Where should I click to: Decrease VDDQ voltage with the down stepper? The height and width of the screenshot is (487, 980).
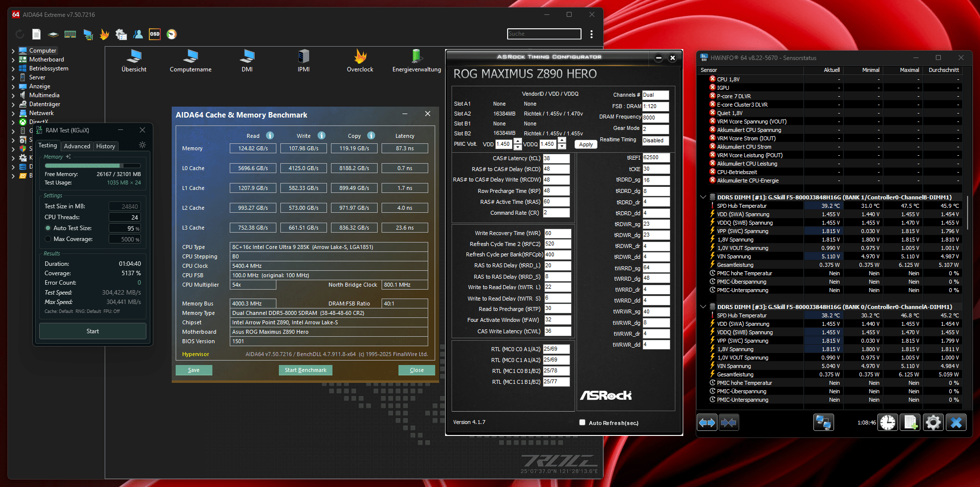[562, 147]
